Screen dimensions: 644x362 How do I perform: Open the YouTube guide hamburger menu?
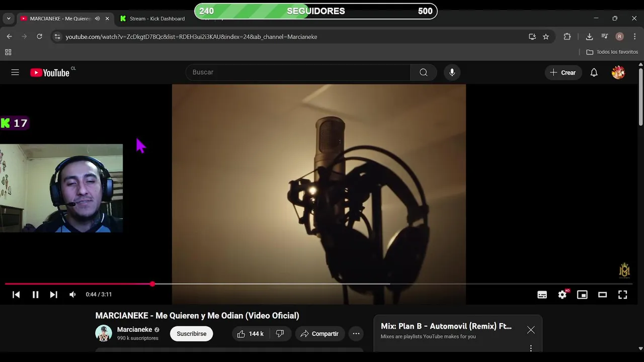point(15,72)
